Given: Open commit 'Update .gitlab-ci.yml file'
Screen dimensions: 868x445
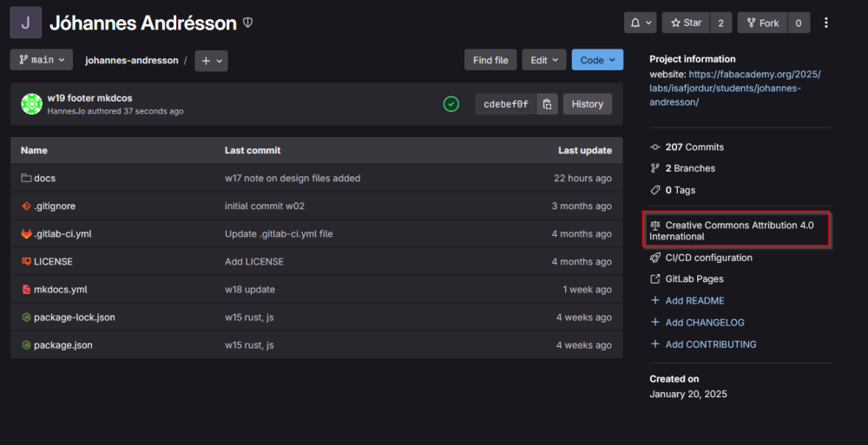Looking at the screenshot, I should (279, 233).
